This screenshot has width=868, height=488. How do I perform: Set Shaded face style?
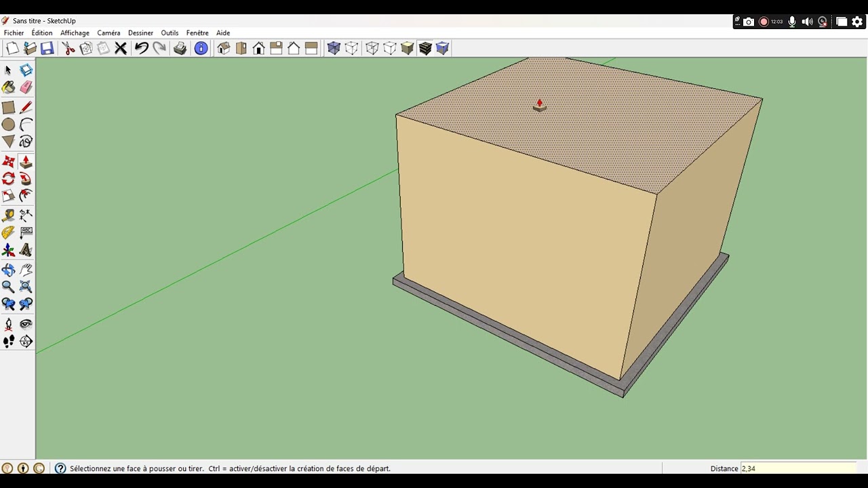(x=407, y=48)
